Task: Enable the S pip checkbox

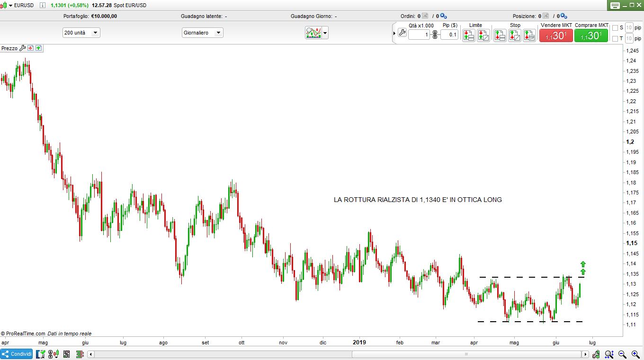Action: pos(615,28)
